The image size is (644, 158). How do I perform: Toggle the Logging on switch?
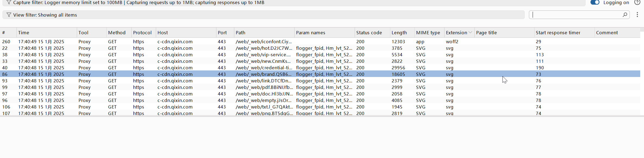pos(595,2)
